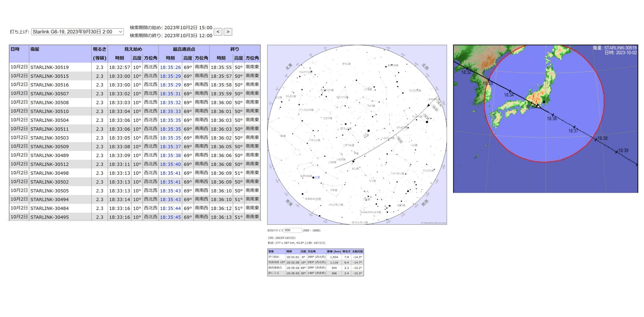The image size is (644, 317).
Task: Click the circular sky chart image
Action: [x=357, y=135]
